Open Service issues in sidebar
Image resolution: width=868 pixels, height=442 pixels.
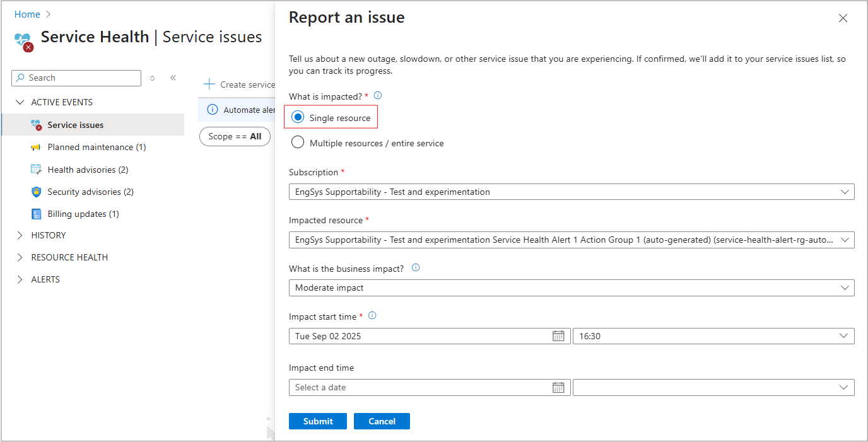pos(93,125)
